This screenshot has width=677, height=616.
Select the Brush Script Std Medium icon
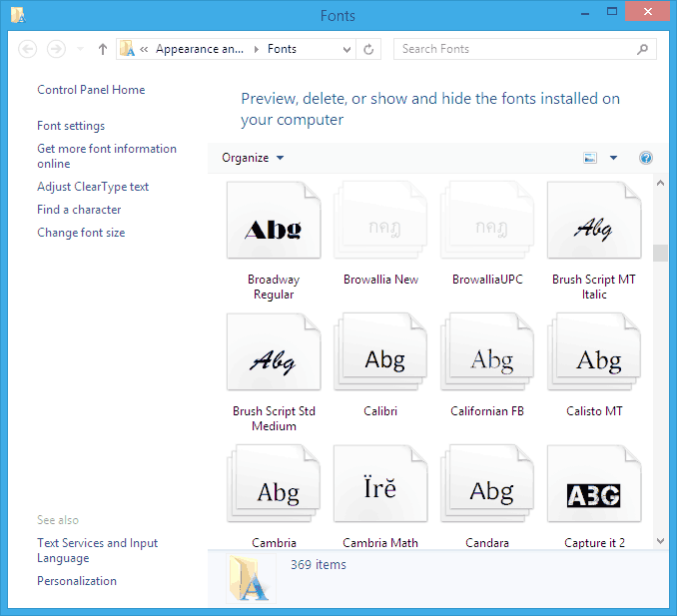tap(274, 351)
